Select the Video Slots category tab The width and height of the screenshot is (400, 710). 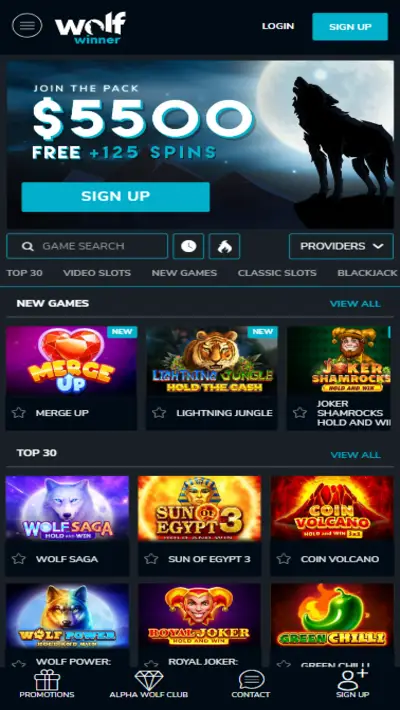click(x=97, y=273)
